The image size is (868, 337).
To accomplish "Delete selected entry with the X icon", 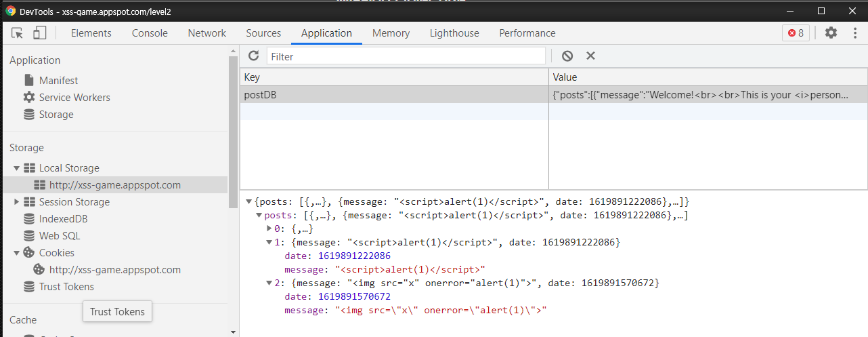I will (x=590, y=56).
